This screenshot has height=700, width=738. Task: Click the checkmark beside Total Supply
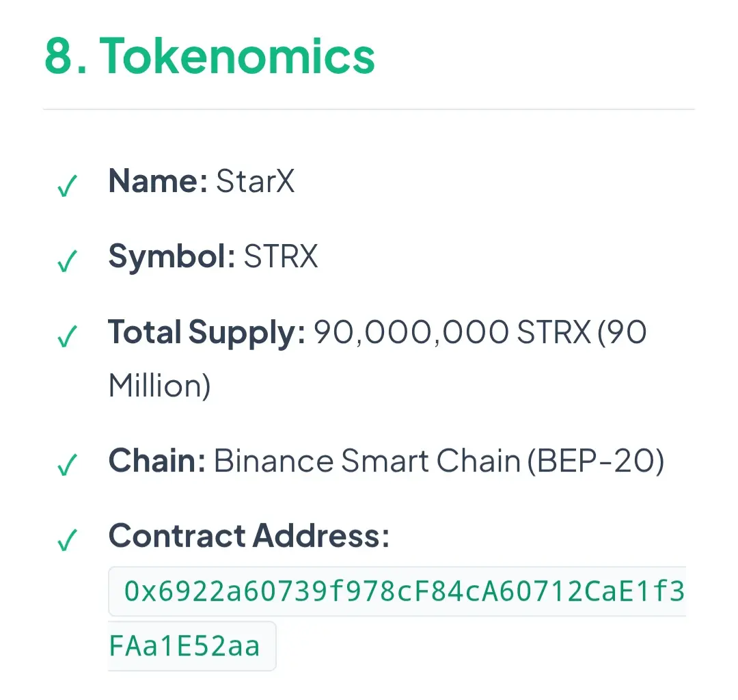coord(66,336)
